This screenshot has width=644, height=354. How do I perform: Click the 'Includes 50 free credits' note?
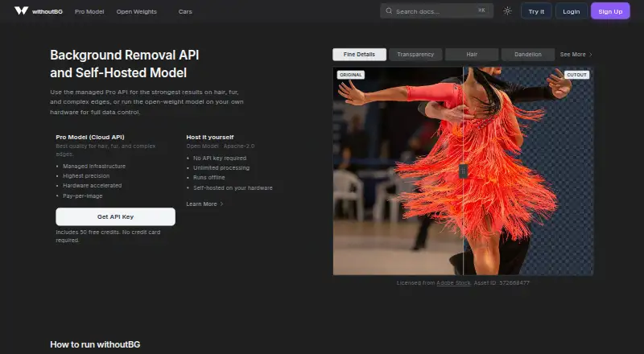pyautogui.click(x=108, y=237)
